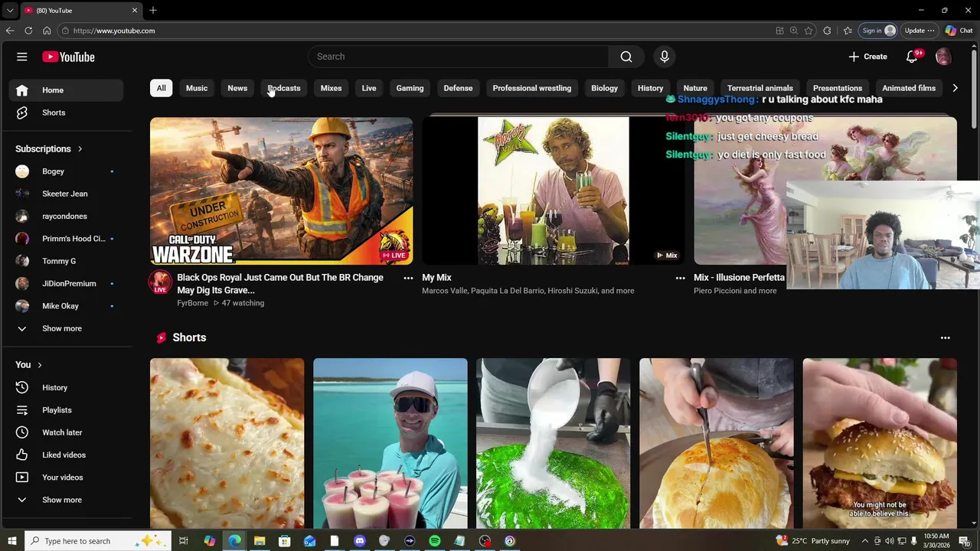Viewport: 980px width, 551px height.
Task: Open Discord from the taskbar
Action: [x=360, y=541]
